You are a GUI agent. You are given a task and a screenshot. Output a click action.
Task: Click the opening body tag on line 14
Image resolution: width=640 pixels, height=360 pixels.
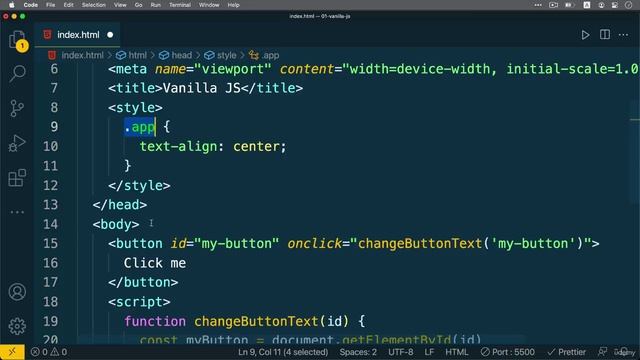click(x=116, y=224)
